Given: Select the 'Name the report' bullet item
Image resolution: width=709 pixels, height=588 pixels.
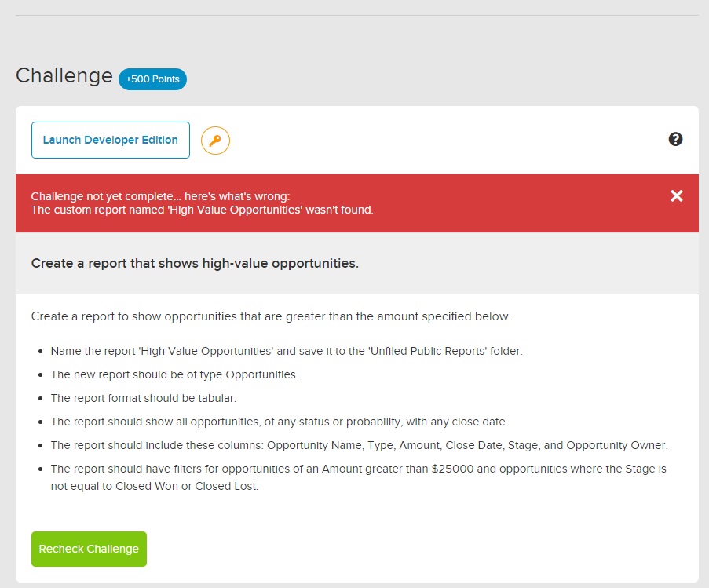Looking at the screenshot, I should 287,351.
